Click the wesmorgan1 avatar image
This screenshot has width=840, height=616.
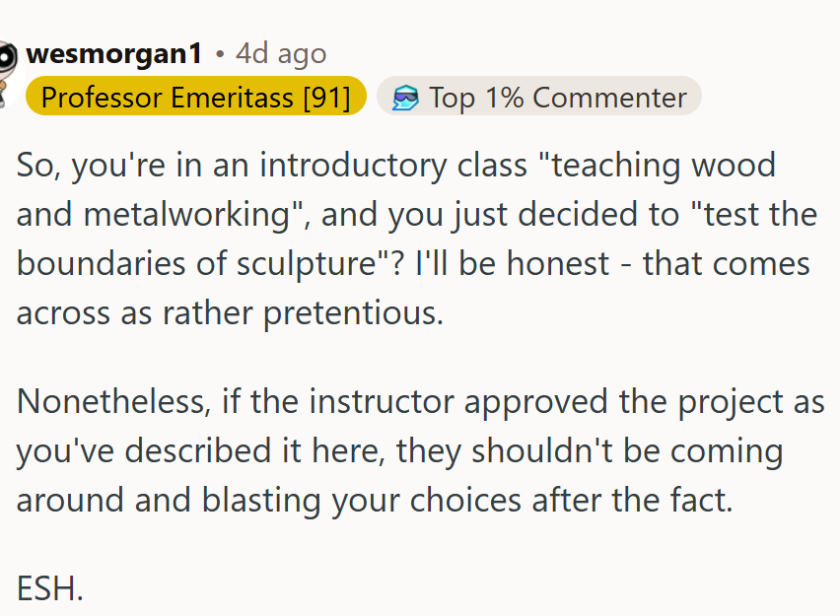(x=8, y=59)
